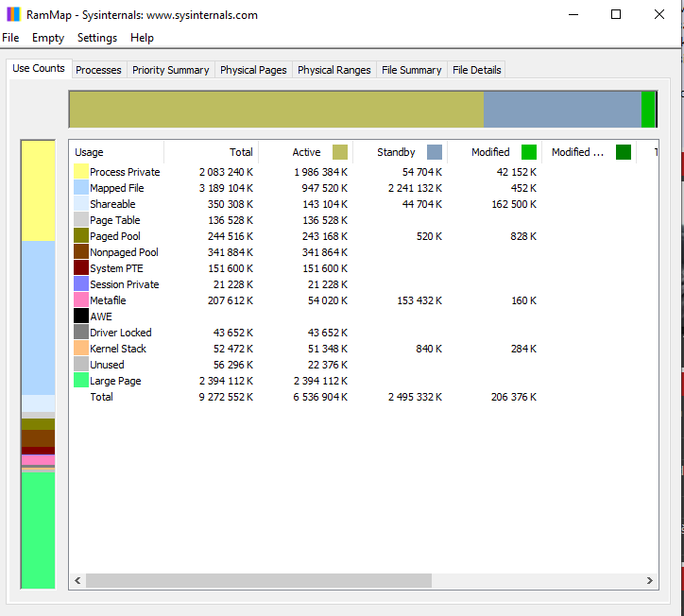Screen dimensions: 684x616
Task: Click the Active column olive color swatch
Action: (x=340, y=152)
